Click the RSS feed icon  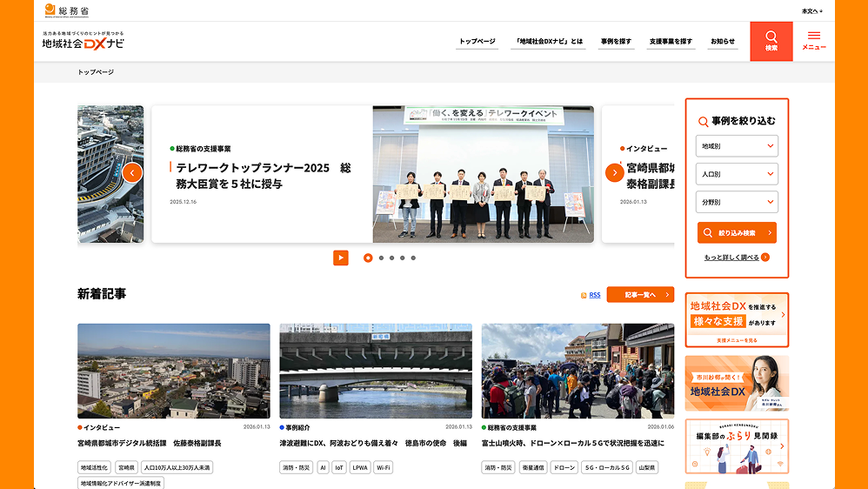[x=584, y=295]
